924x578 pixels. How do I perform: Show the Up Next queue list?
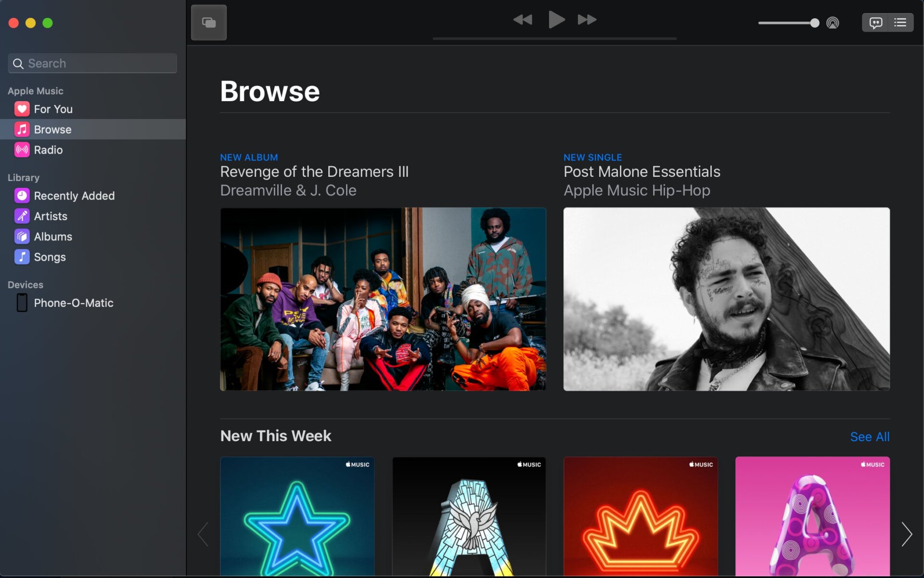(899, 22)
